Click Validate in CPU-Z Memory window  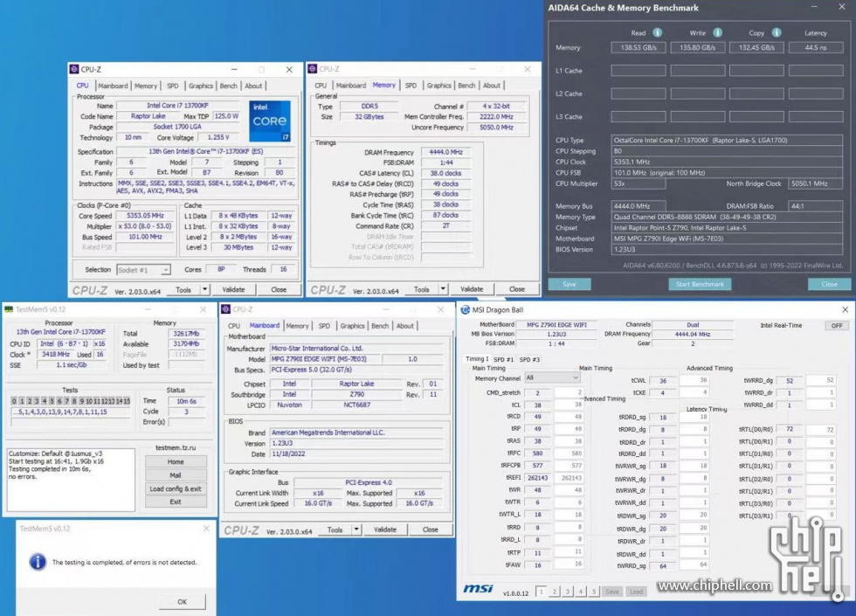pyautogui.click(x=472, y=289)
